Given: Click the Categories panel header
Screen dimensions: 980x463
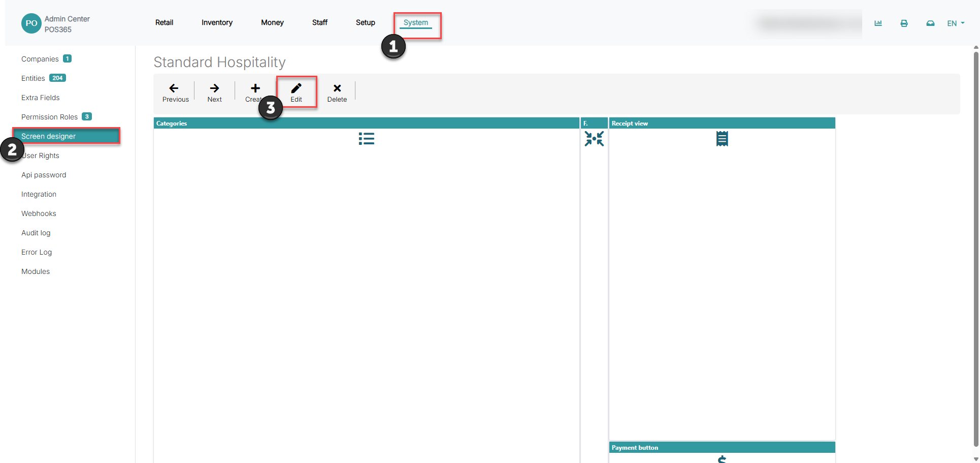Looking at the screenshot, I should coord(367,123).
